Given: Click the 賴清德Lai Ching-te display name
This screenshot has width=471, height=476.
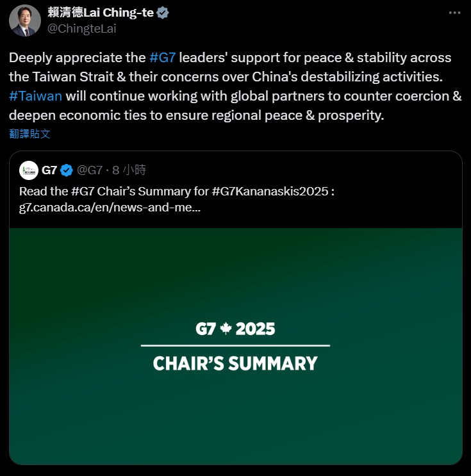Looking at the screenshot, I should coord(101,13).
